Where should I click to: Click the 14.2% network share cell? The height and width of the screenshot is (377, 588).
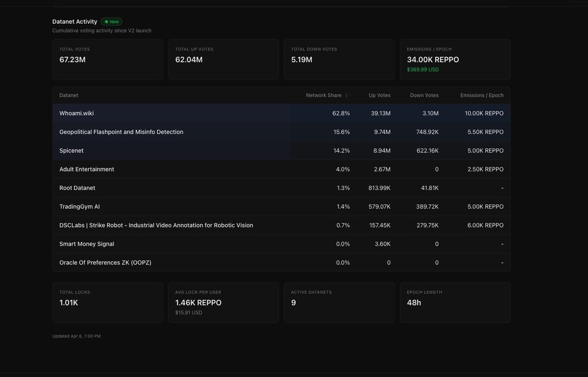tap(342, 150)
